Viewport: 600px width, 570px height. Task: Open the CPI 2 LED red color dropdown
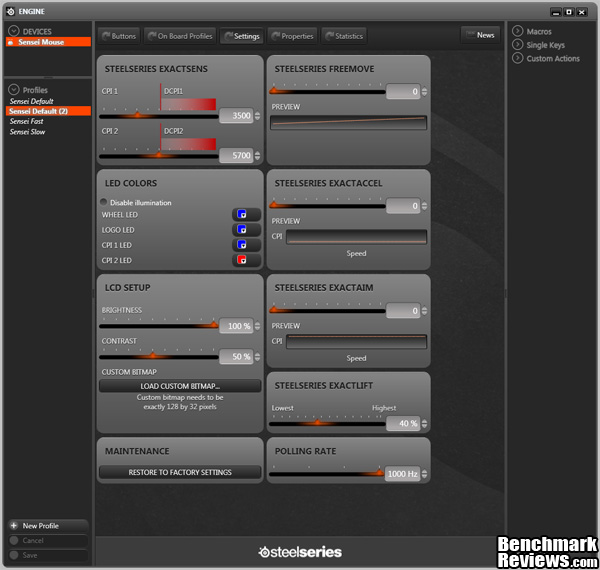click(246, 260)
